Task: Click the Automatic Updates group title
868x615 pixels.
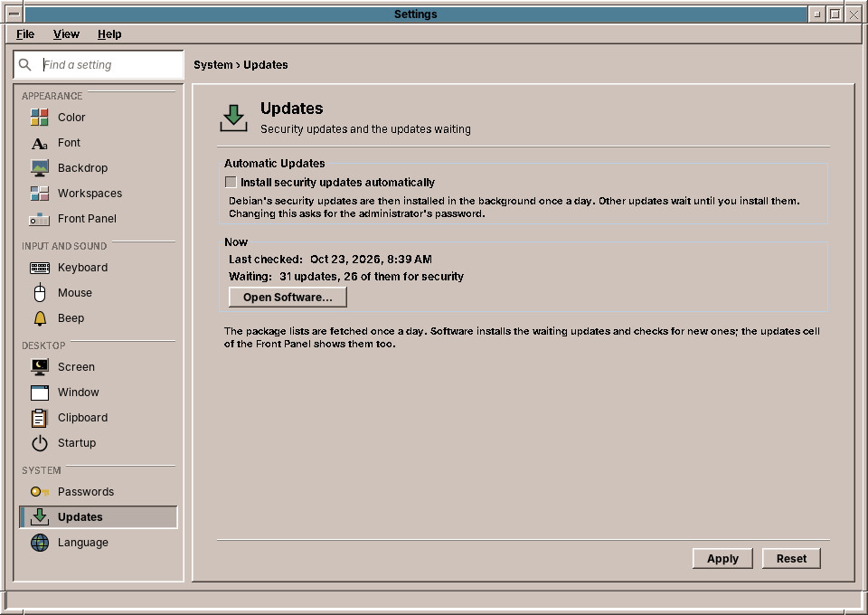Action: tap(275, 164)
